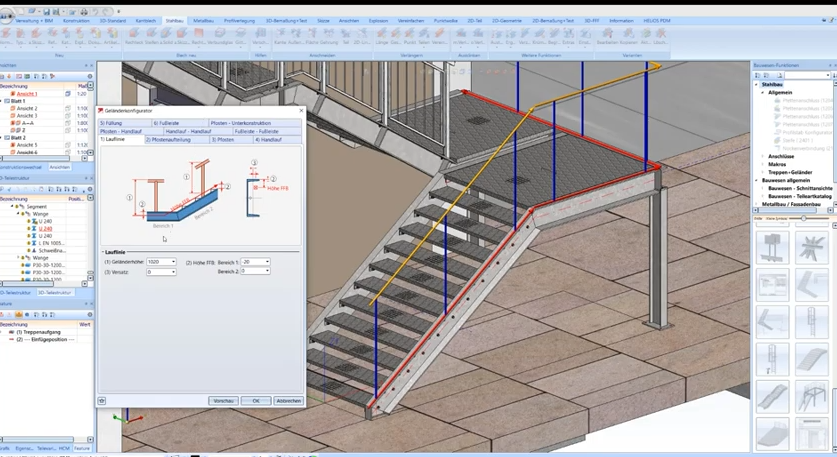Expand the Anschlüsse tree node
Viewport: 837px width, 457px height.
point(763,156)
